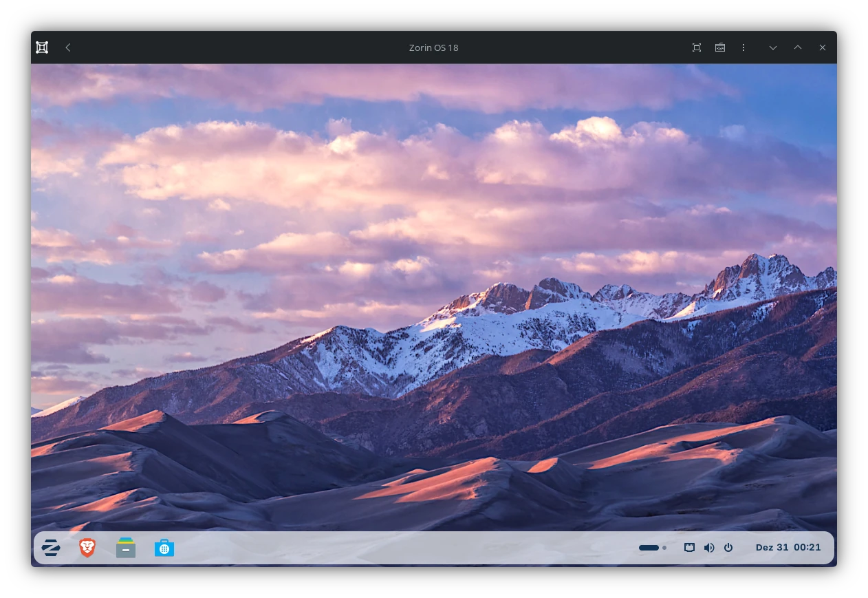
Task: Toggle fullscreen mode for the virtual machine
Action: tap(697, 47)
